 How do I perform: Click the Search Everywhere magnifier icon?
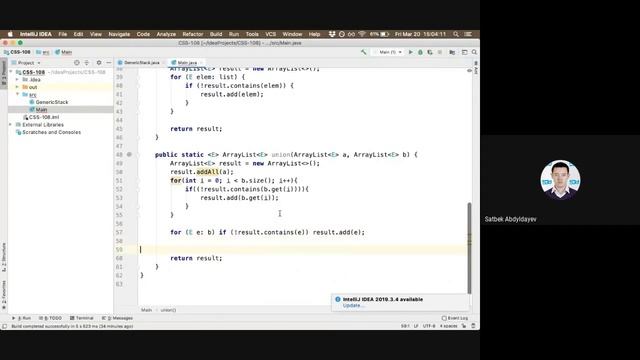(474, 52)
